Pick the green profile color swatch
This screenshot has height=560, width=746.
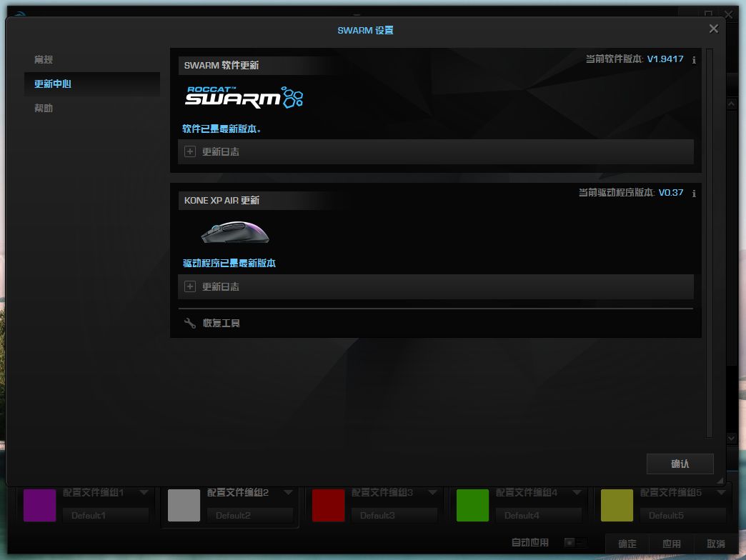point(472,506)
